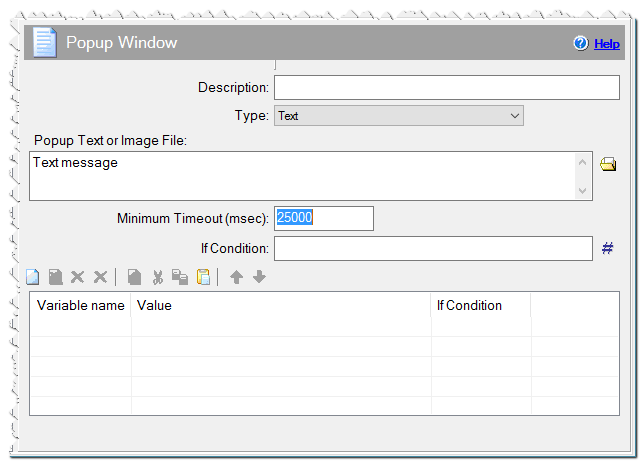This screenshot has height=461, width=640.
Task: Click the If Condition input field
Action: tap(433, 248)
